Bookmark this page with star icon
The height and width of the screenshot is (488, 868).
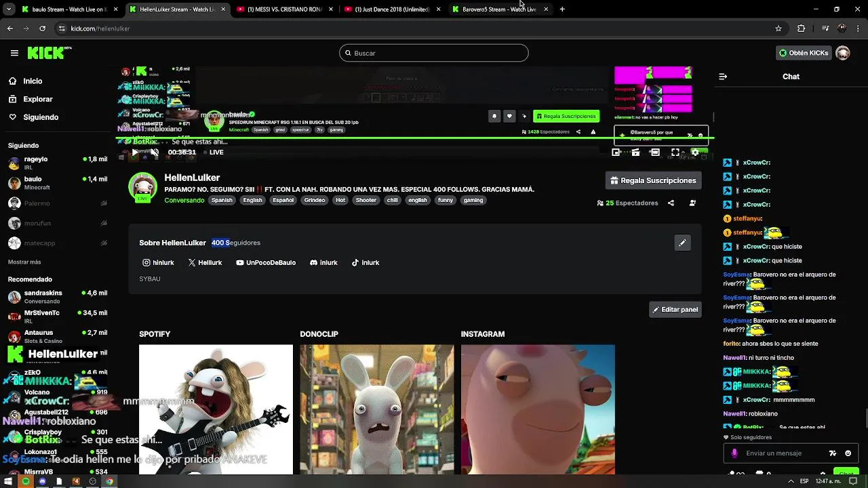[778, 28]
